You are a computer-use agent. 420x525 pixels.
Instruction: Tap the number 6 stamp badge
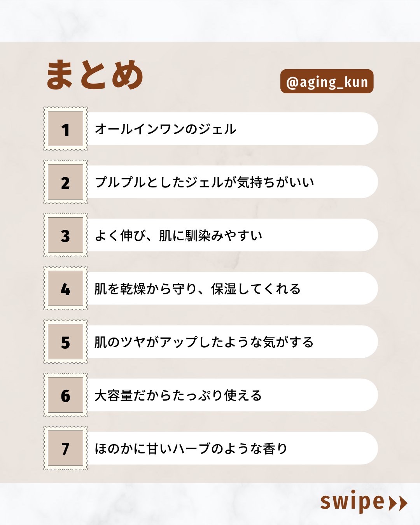coord(65,395)
